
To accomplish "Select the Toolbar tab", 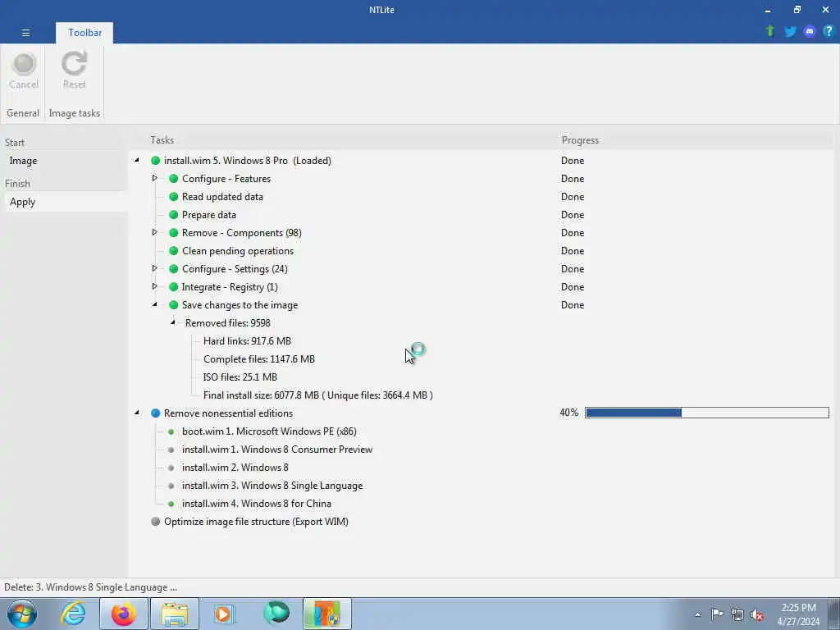I will [x=84, y=33].
